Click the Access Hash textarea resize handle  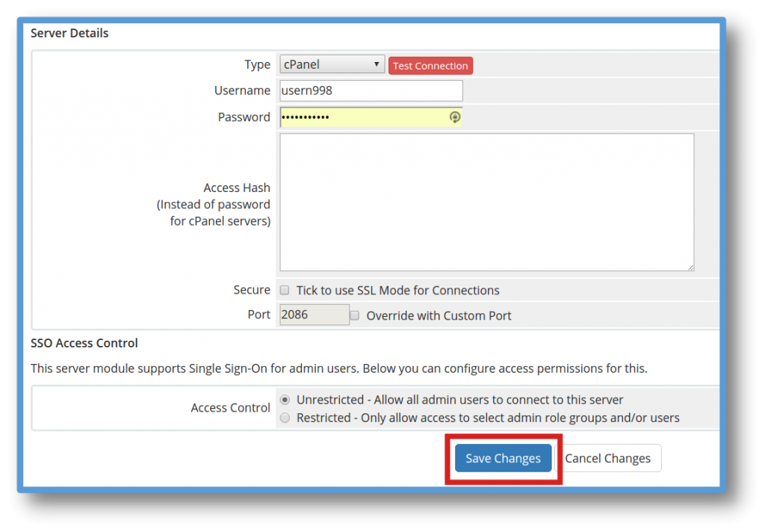point(690,267)
